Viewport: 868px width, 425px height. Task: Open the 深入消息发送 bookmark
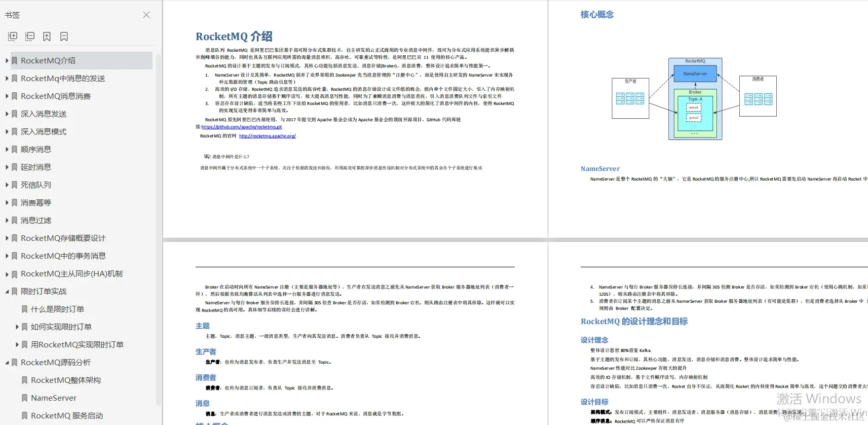pos(44,114)
